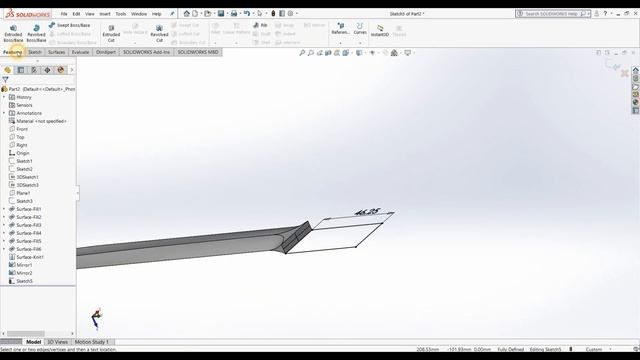640x360 pixels.
Task: Switch to the Sketch tab
Action: (x=35, y=52)
